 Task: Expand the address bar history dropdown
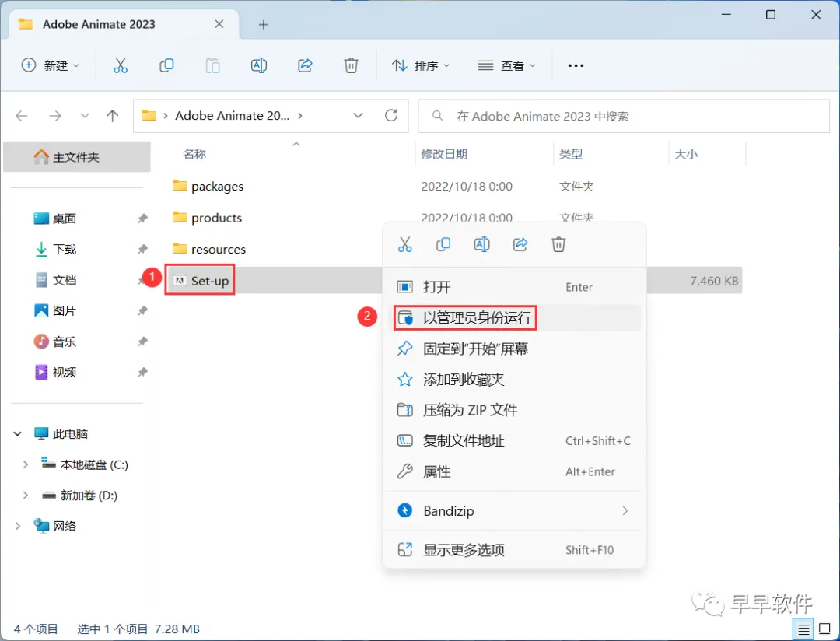(359, 115)
